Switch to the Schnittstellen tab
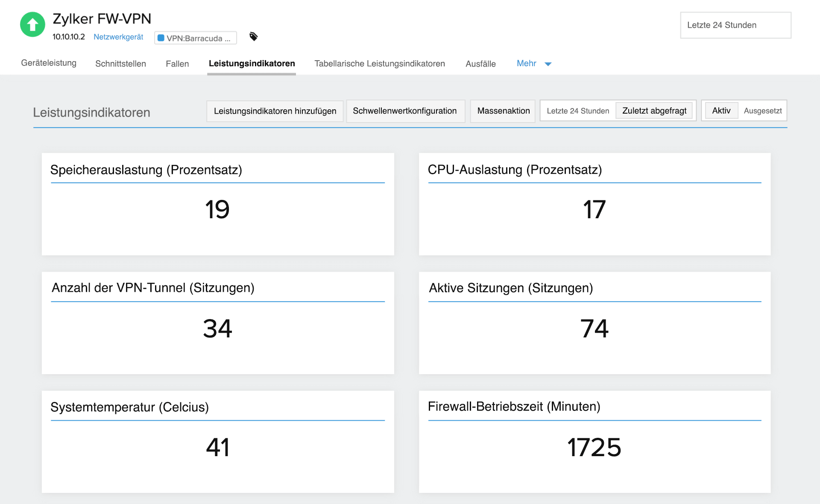Image resolution: width=820 pixels, height=504 pixels. point(120,63)
